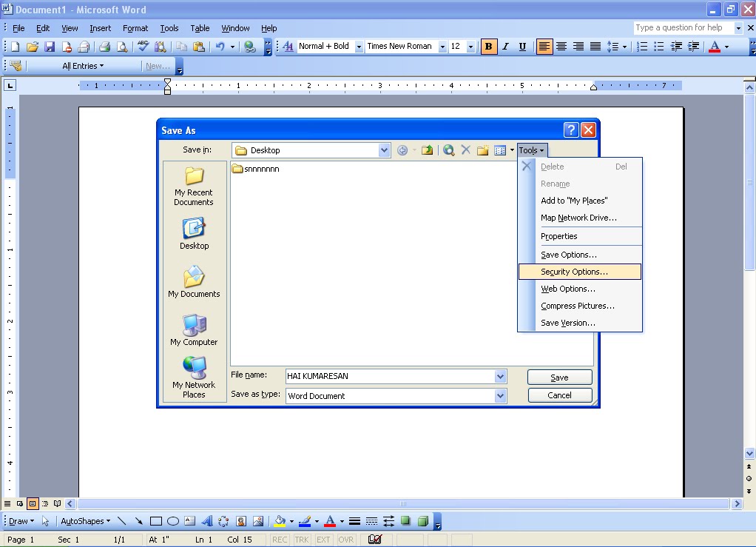
Task: Open the Format menu in menu bar
Action: pos(135,28)
